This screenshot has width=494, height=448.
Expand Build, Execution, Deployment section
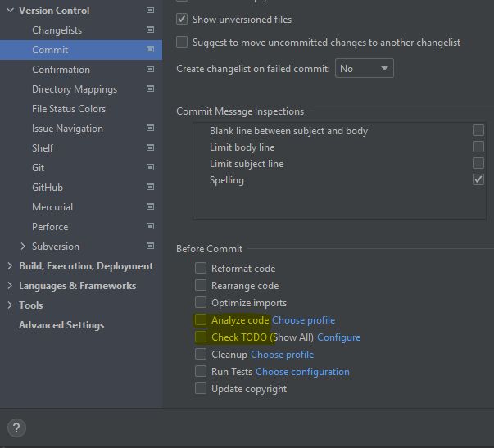coord(10,266)
